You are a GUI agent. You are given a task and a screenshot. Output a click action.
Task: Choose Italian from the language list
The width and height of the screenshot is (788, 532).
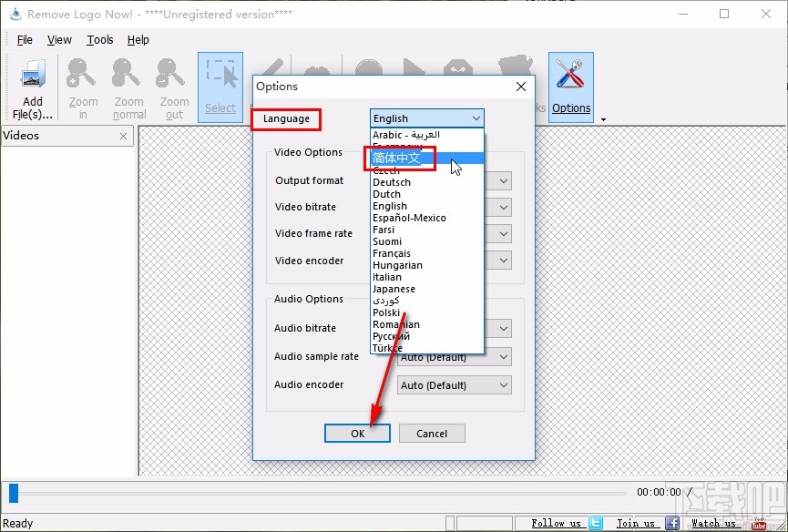point(427,277)
